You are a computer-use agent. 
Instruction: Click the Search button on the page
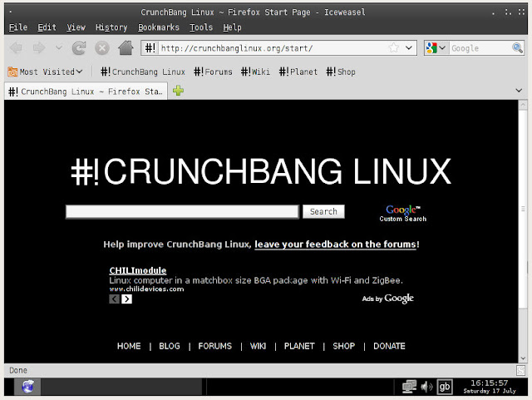323,211
